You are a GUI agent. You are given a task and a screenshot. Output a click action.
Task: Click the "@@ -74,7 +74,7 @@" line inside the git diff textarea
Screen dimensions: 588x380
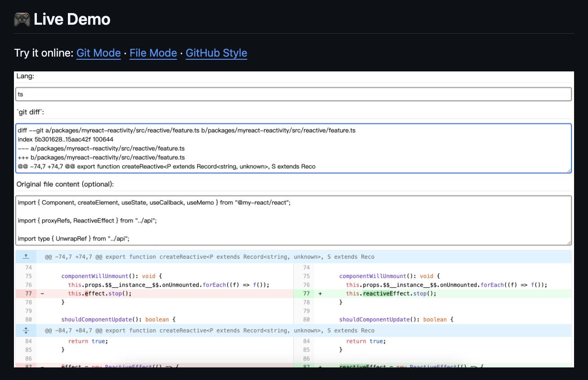pos(167,166)
